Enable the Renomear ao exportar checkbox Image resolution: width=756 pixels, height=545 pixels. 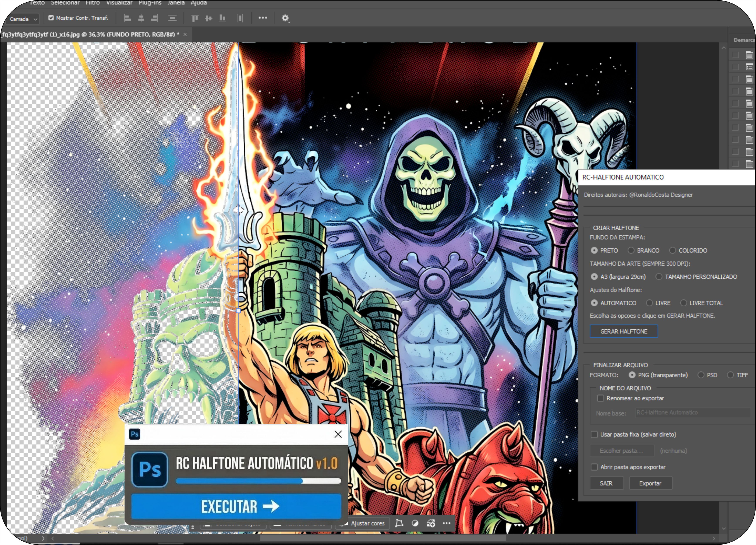pyautogui.click(x=601, y=398)
